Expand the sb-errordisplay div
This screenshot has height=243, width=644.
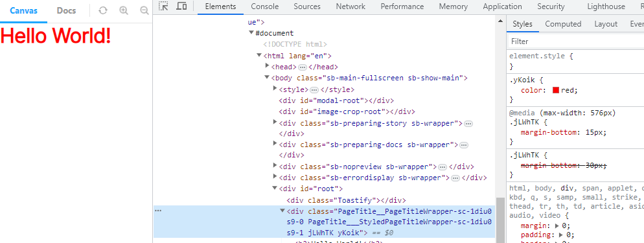(x=275, y=177)
